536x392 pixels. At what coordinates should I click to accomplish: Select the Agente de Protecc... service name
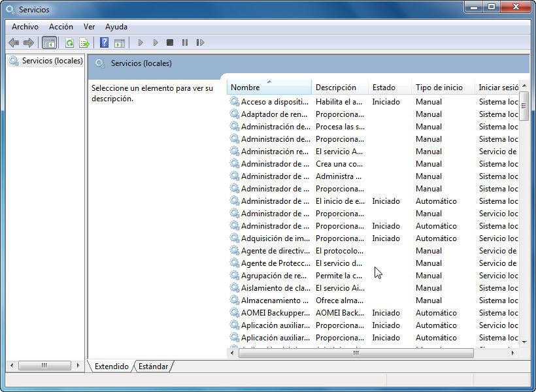point(276,263)
